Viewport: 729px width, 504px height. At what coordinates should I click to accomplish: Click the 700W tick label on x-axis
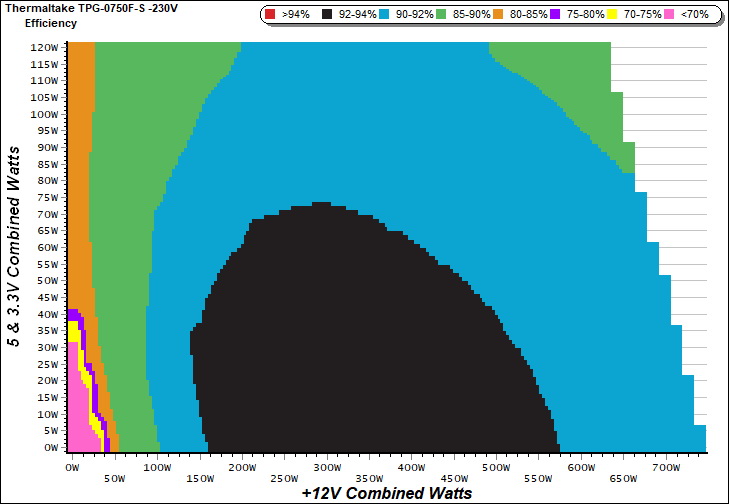(666, 468)
